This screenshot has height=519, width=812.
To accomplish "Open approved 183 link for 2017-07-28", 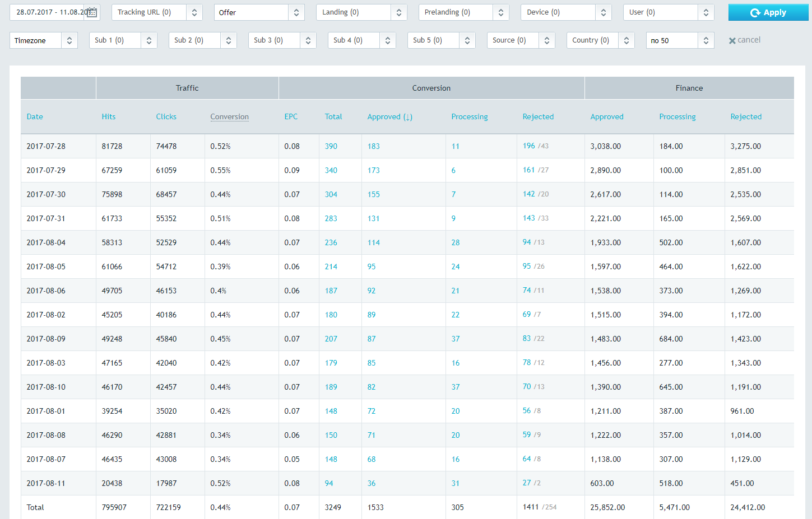I will point(374,146).
